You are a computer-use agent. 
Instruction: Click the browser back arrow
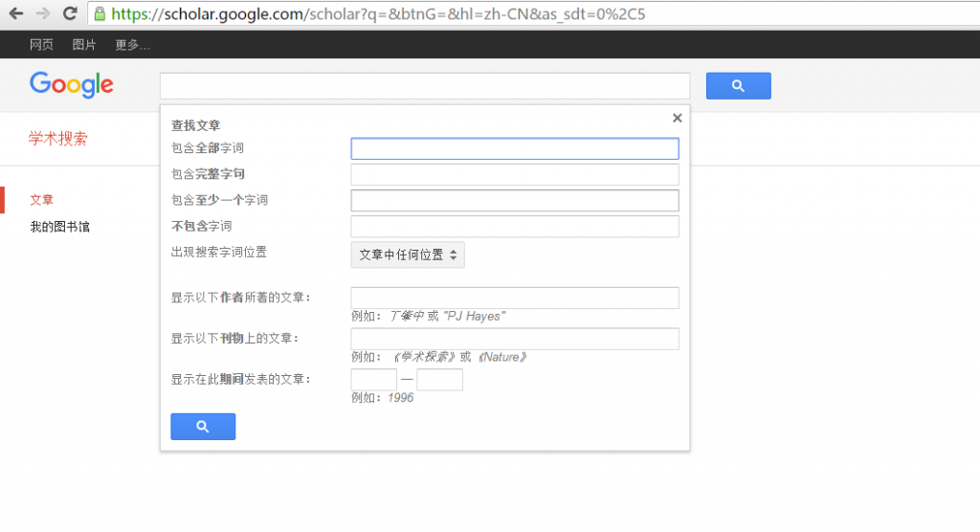pyautogui.click(x=15, y=13)
